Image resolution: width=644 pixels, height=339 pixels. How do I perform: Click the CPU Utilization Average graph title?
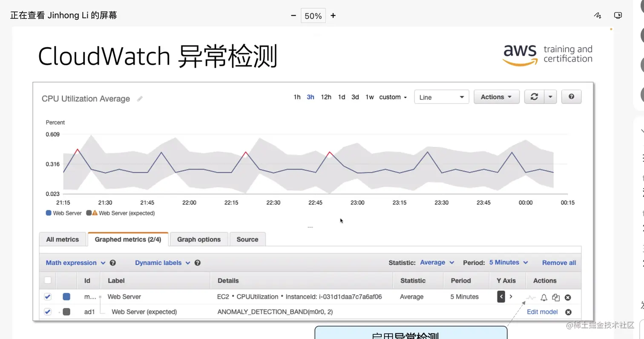[86, 99]
